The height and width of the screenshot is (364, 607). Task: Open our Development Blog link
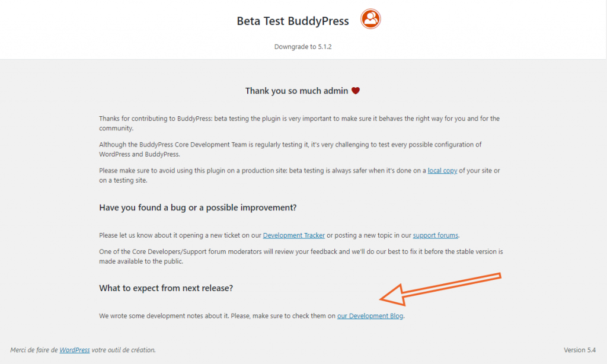click(x=370, y=315)
